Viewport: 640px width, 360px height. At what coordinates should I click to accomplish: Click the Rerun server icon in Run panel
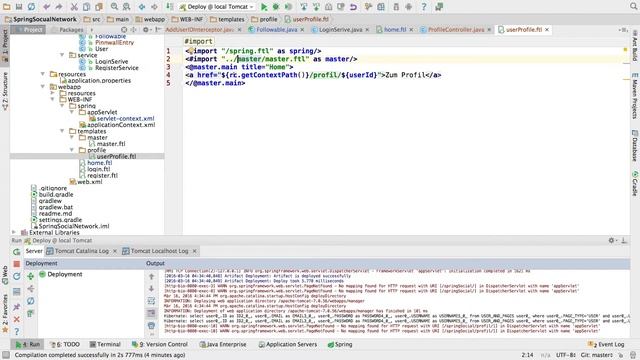(x=17, y=252)
